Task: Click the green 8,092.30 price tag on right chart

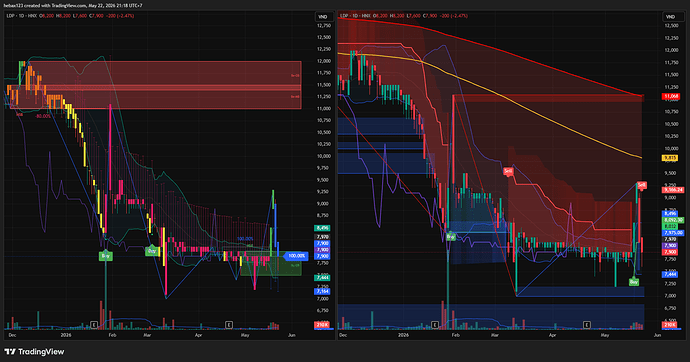Action: [x=673, y=219]
